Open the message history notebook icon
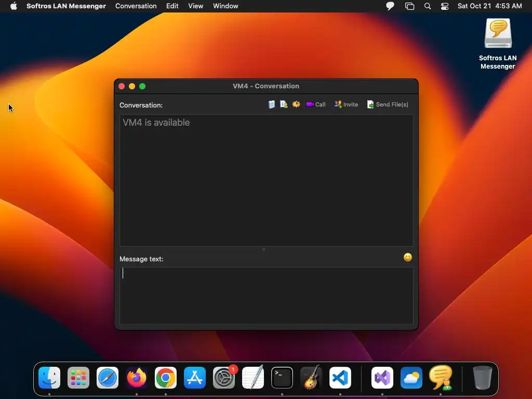 pos(271,104)
